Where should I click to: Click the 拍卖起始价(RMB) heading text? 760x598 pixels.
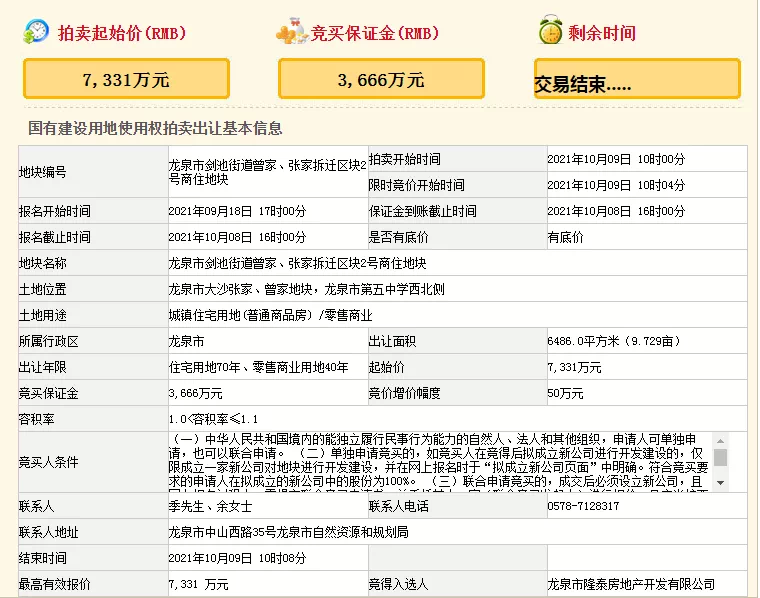point(125,33)
